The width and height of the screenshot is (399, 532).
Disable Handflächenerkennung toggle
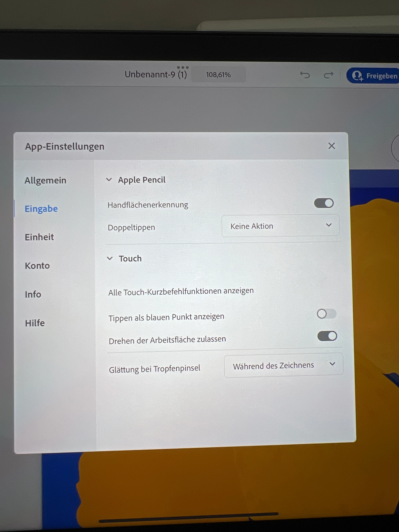pos(324,203)
